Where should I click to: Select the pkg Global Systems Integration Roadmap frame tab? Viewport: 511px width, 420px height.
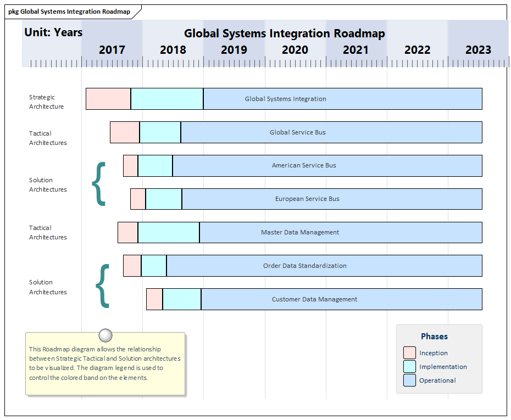click(69, 12)
